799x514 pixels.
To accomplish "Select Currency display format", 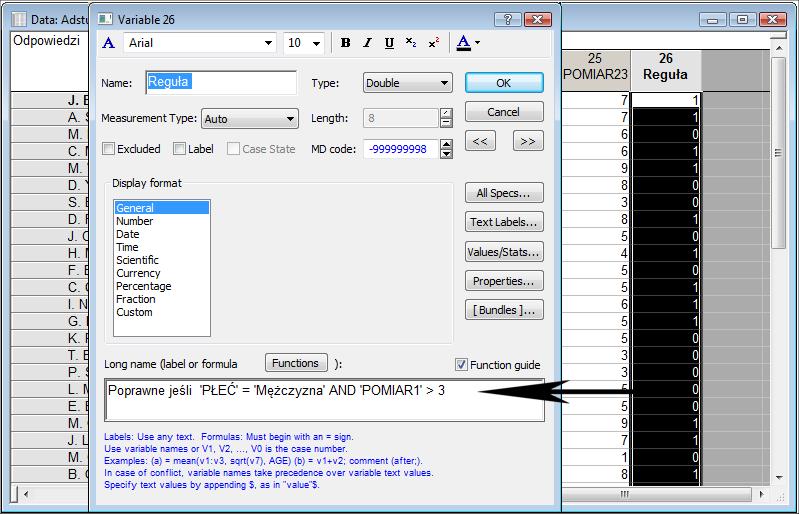I will click(162, 273).
